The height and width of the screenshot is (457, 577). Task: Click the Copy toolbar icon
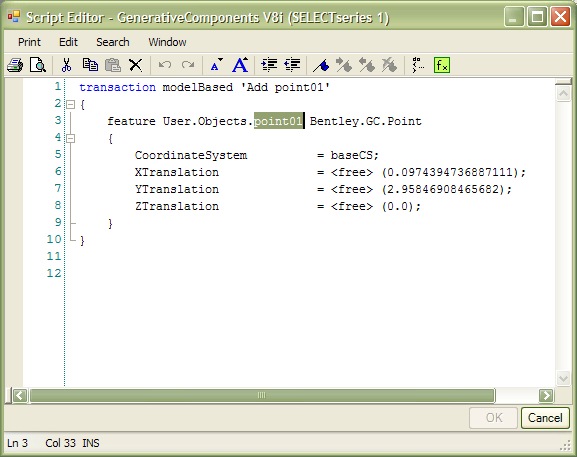(90, 65)
